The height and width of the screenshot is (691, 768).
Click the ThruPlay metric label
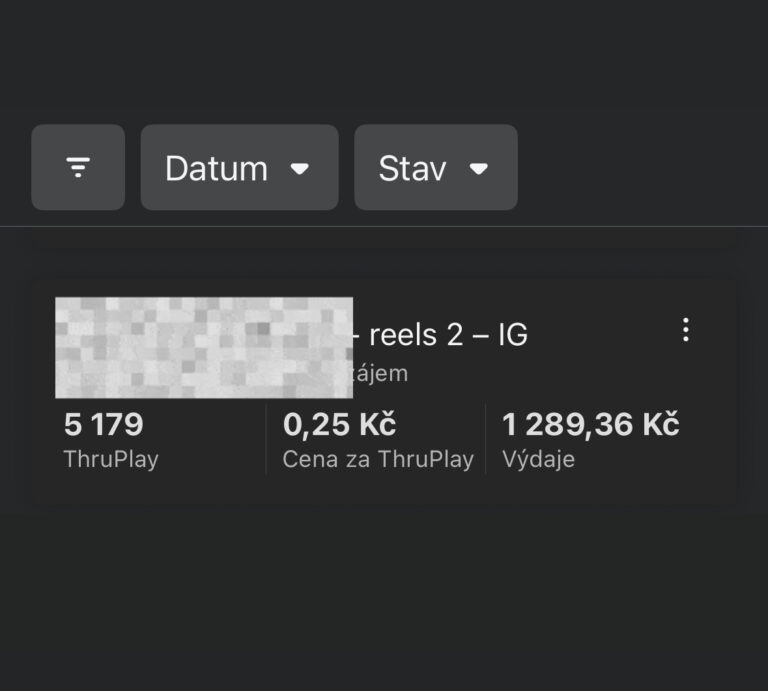pos(111,460)
